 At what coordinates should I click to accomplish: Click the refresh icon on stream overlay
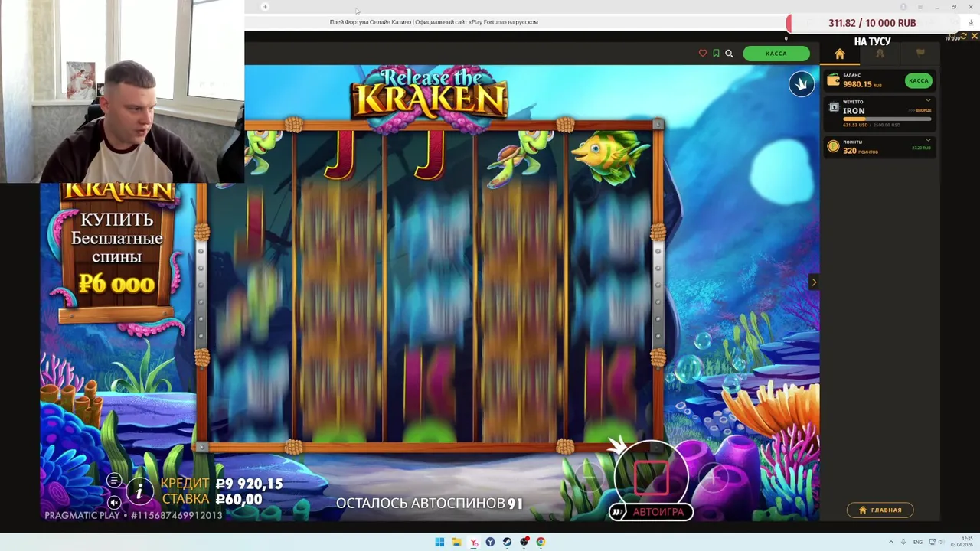pyautogui.click(x=964, y=36)
